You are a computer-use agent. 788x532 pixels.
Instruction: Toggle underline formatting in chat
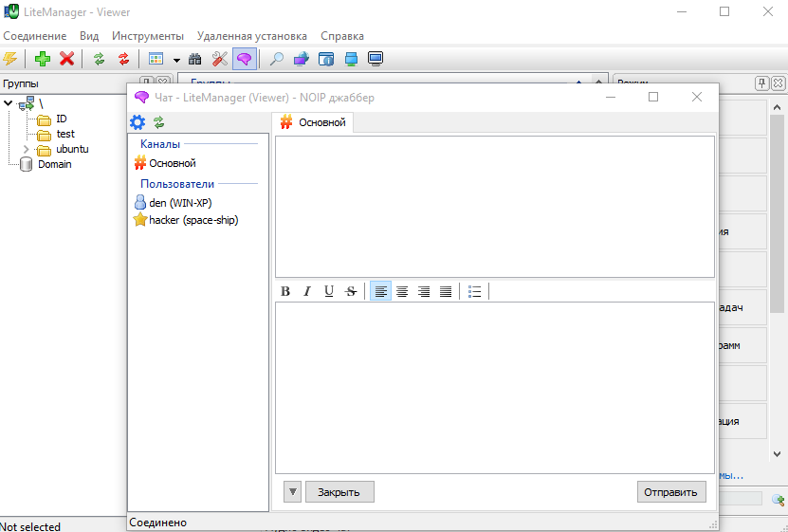pos(329,291)
